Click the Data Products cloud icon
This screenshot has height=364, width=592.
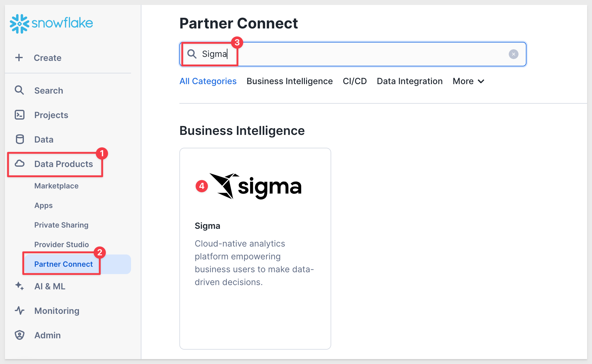(20, 164)
